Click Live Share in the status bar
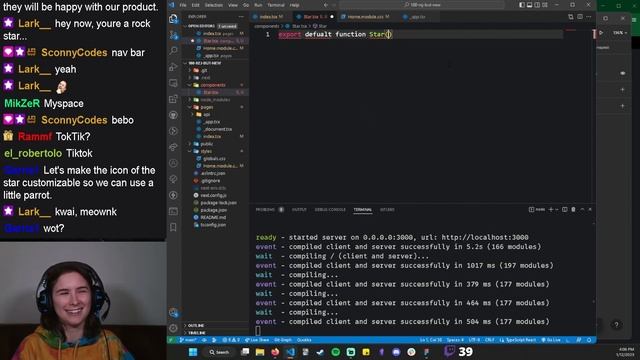640x360 pixels. [257, 340]
